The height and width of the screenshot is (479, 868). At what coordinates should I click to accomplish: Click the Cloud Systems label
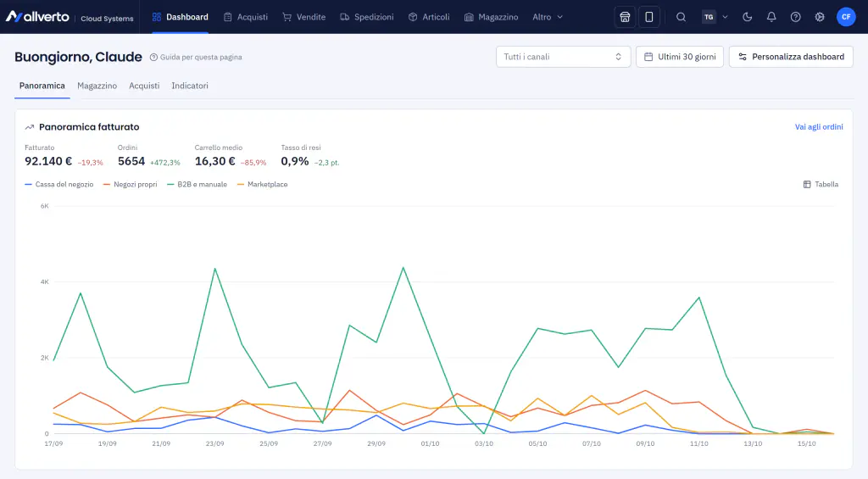[107, 19]
